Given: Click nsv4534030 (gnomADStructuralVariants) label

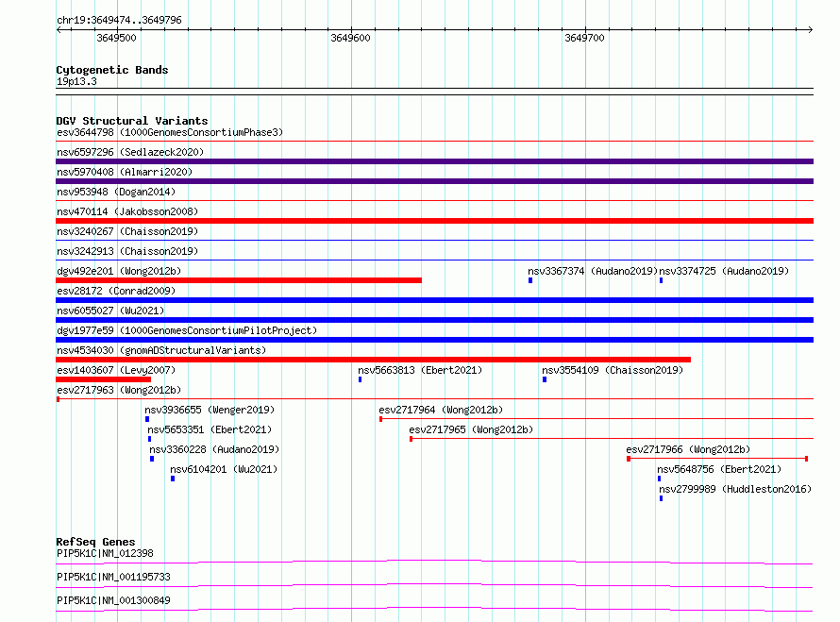Looking at the screenshot, I should pyautogui.click(x=161, y=350).
